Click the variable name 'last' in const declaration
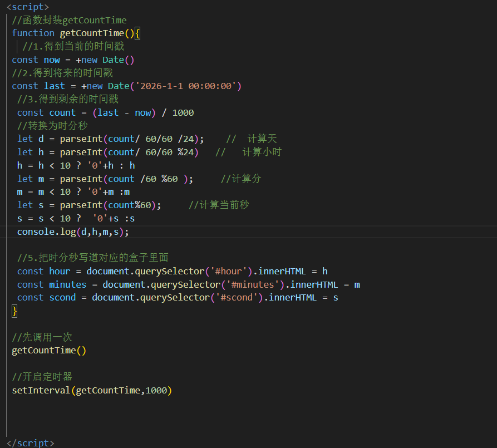497x448 pixels. tap(55, 86)
